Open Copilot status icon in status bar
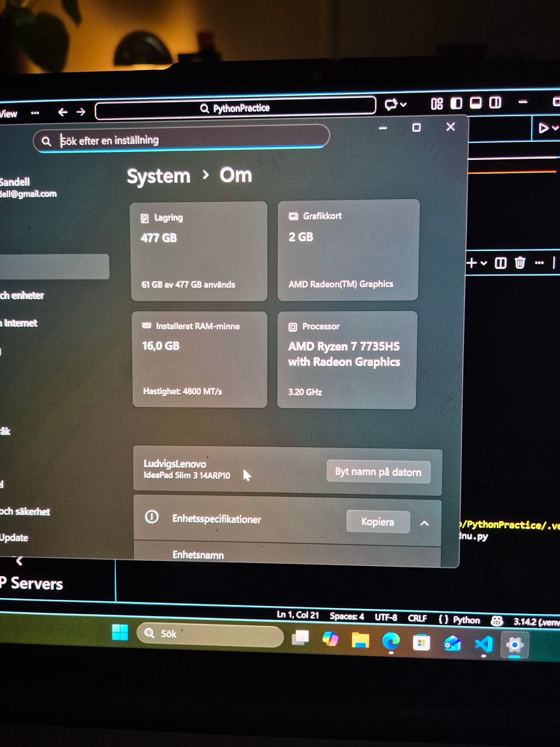This screenshot has height=747, width=560. click(x=497, y=621)
